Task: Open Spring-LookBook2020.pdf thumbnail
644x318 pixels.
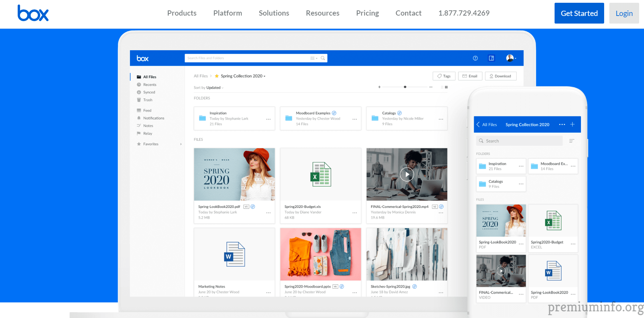Action: tap(234, 174)
